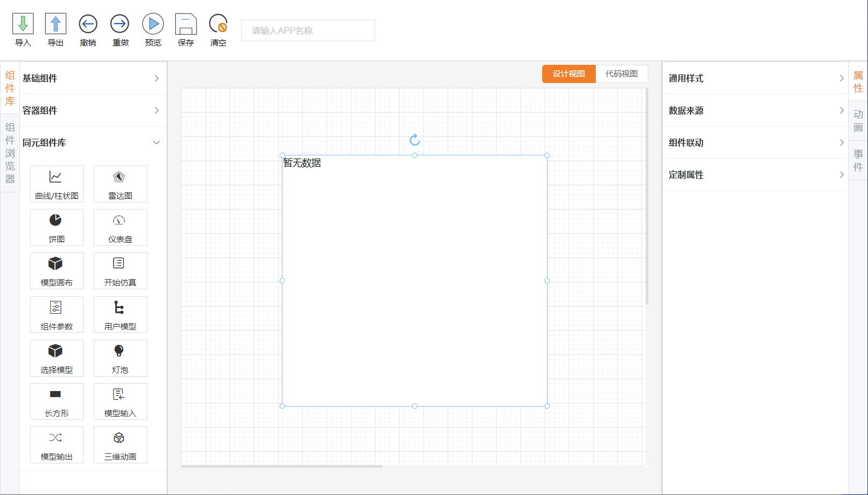Screen dimensions: 868x495
Task: Click the widget's bottom-right resize handle
Action: point(547,406)
